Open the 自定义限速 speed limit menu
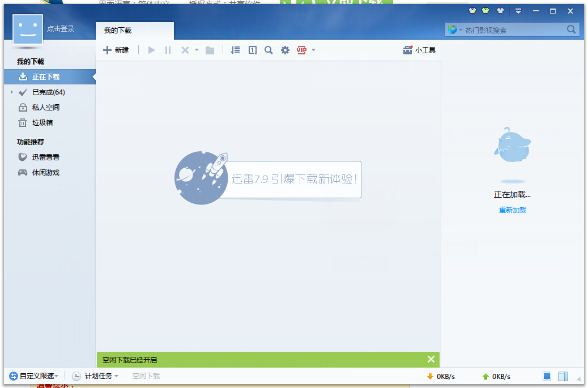 (x=34, y=376)
